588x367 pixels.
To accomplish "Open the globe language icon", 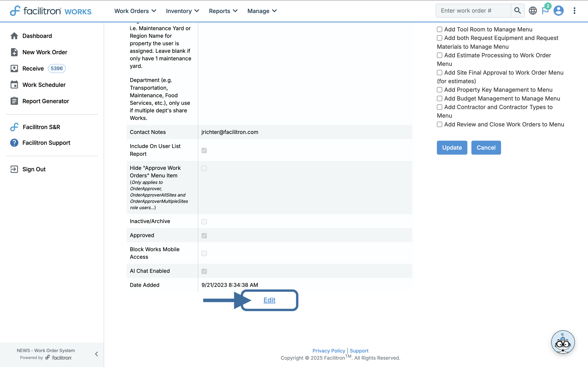I will coord(533,11).
